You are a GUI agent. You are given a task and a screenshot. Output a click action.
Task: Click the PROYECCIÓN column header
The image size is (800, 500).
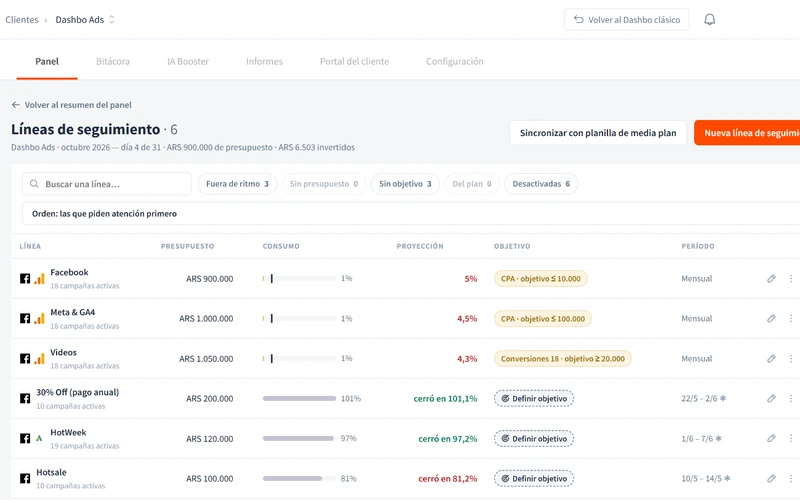click(420, 246)
